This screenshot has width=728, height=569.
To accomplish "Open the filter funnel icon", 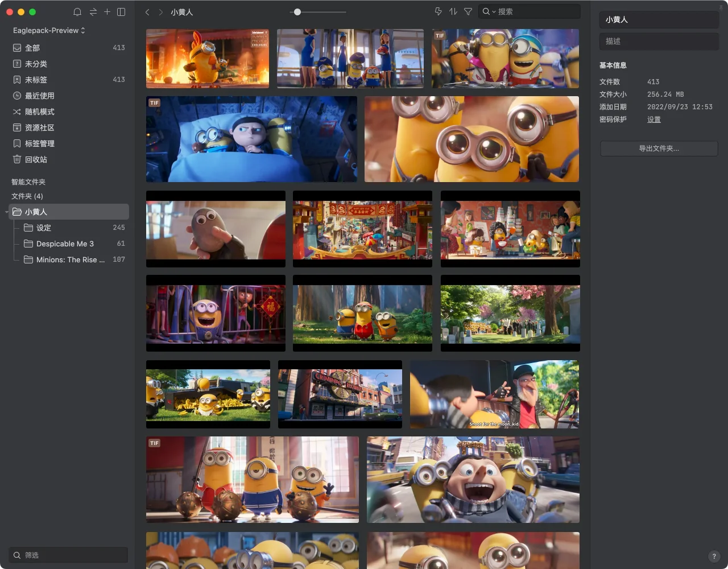I will tap(468, 11).
